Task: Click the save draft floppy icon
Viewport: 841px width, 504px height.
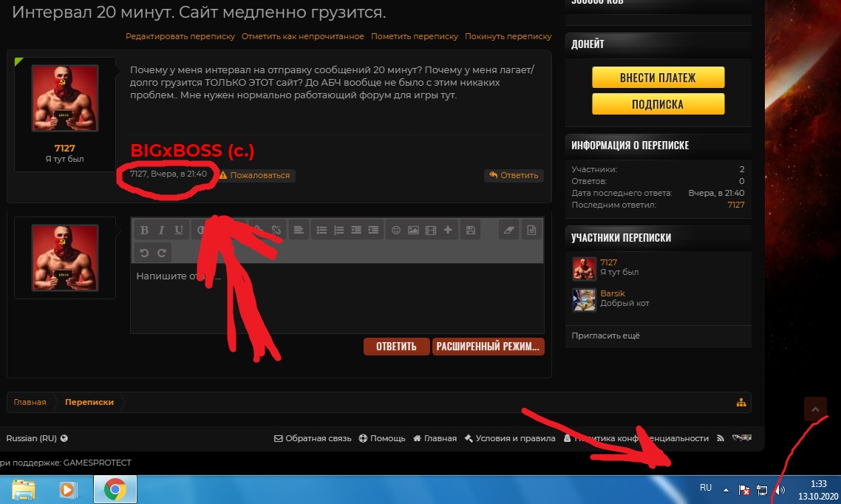Action: [470, 231]
